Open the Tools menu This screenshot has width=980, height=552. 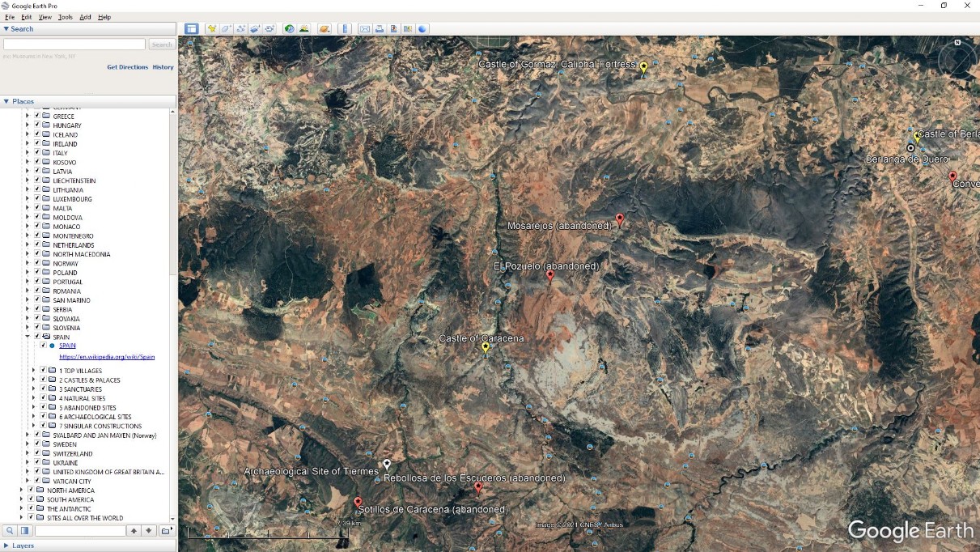pyautogui.click(x=65, y=17)
